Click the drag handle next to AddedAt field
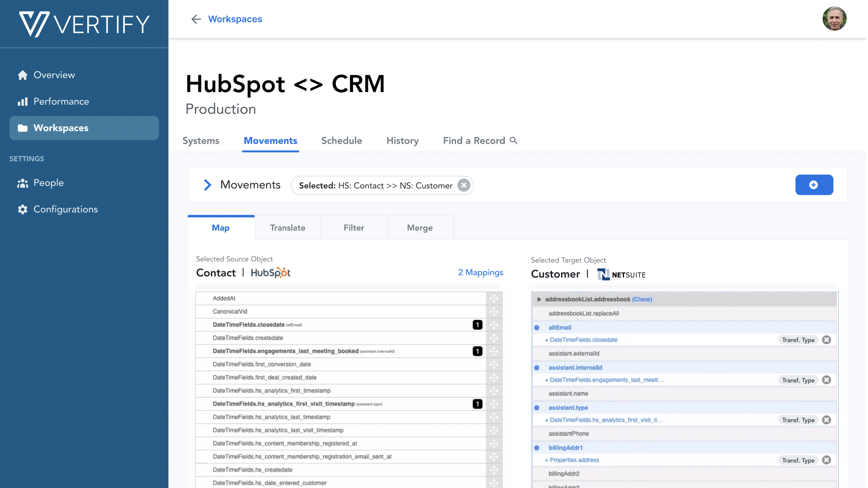 pos(494,298)
